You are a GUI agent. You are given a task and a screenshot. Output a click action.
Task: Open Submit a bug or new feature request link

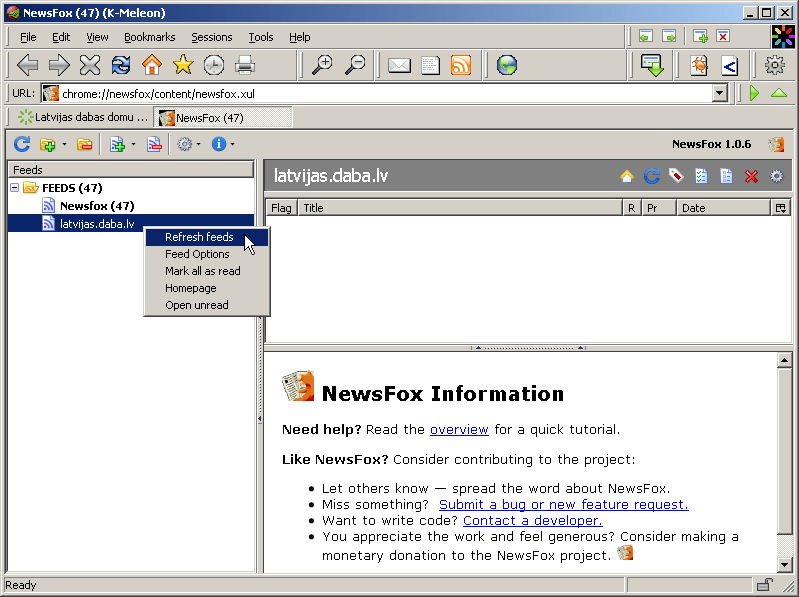click(x=564, y=504)
